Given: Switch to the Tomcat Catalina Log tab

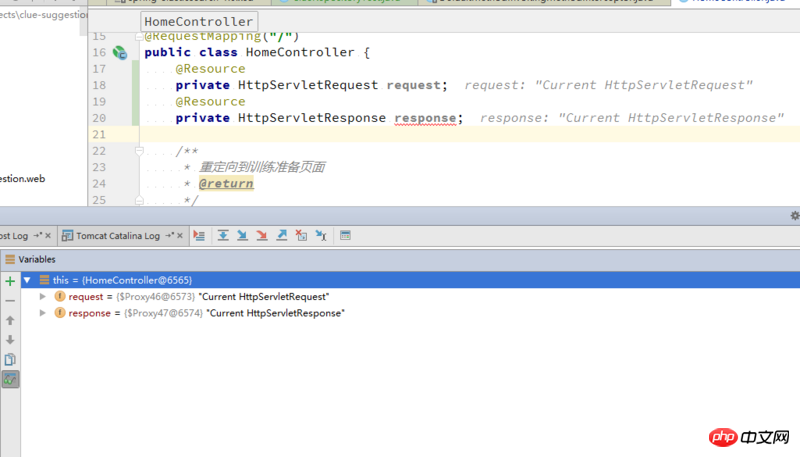Looking at the screenshot, I should click(x=110, y=236).
